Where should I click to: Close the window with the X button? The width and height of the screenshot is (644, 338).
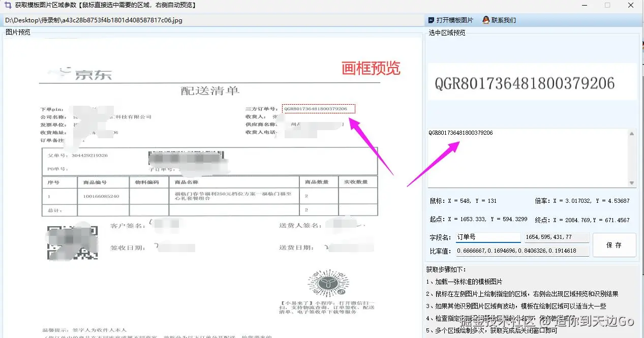click(631, 5)
